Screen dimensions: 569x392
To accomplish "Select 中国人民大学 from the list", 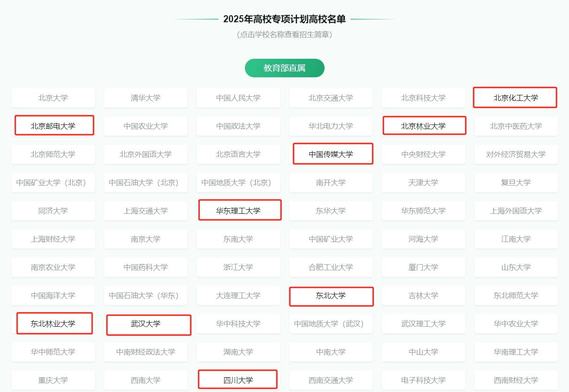I will pyautogui.click(x=238, y=98).
